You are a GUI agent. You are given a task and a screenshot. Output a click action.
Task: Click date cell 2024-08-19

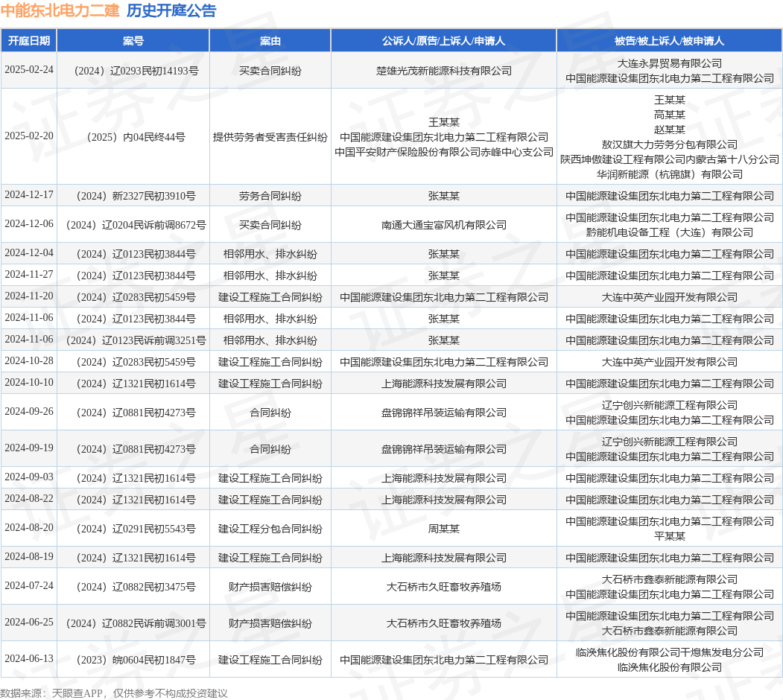point(29,557)
